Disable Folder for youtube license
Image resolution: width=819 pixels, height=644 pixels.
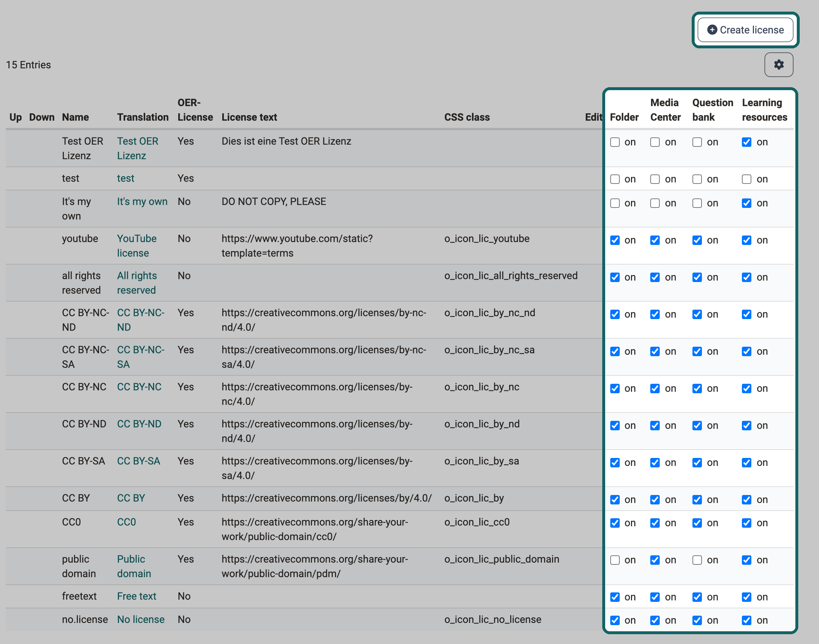pyautogui.click(x=615, y=240)
